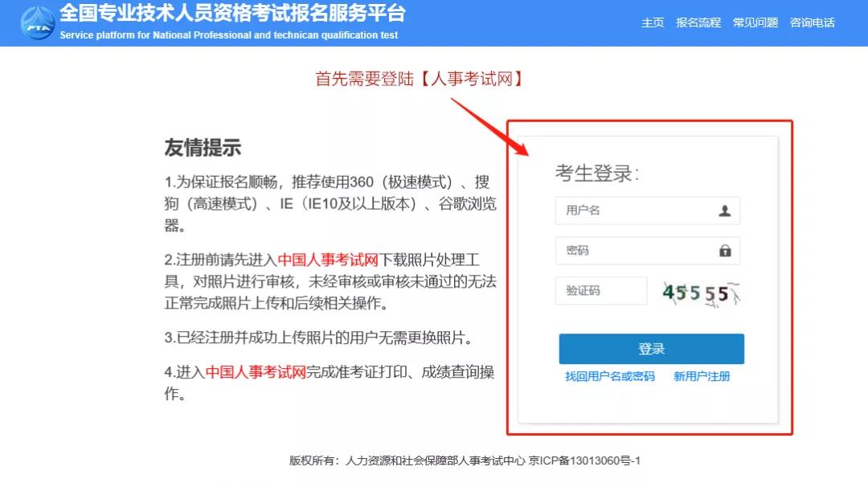Click the person icon in the username field
The height and width of the screenshot is (487, 868).
tap(724, 211)
